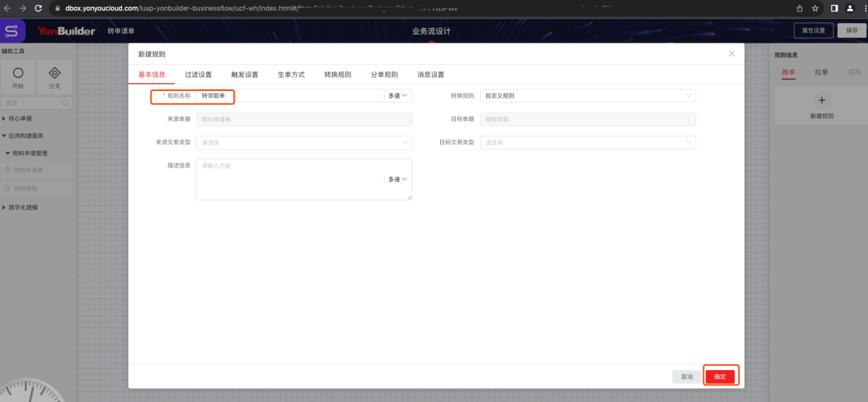Image resolution: width=868 pixels, height=402 pixels.
Task: Click the 属性设置 button
Action: pos(813,31)
